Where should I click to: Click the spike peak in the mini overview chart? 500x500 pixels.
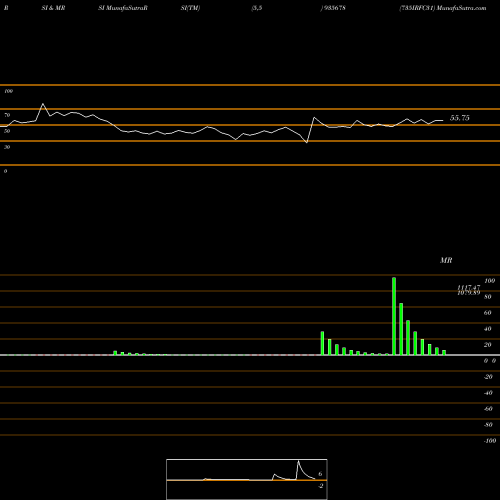click(x=298, y=461)
